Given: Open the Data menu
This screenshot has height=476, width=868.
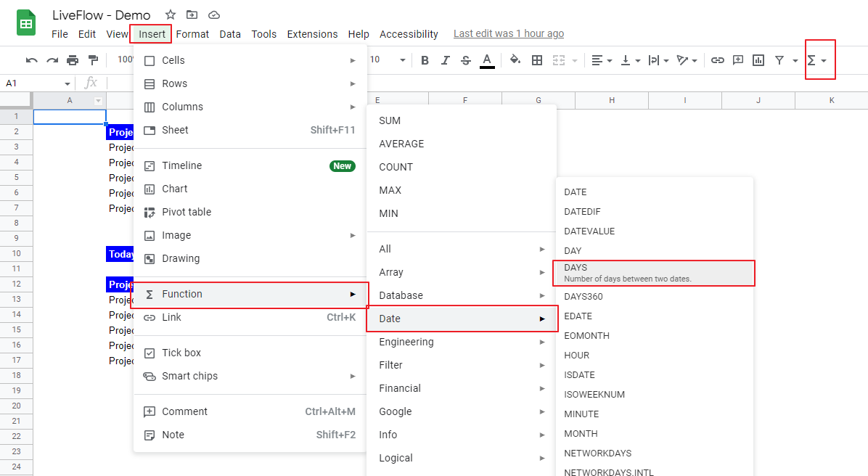Looking at the screenshot, I should (230, 34).
